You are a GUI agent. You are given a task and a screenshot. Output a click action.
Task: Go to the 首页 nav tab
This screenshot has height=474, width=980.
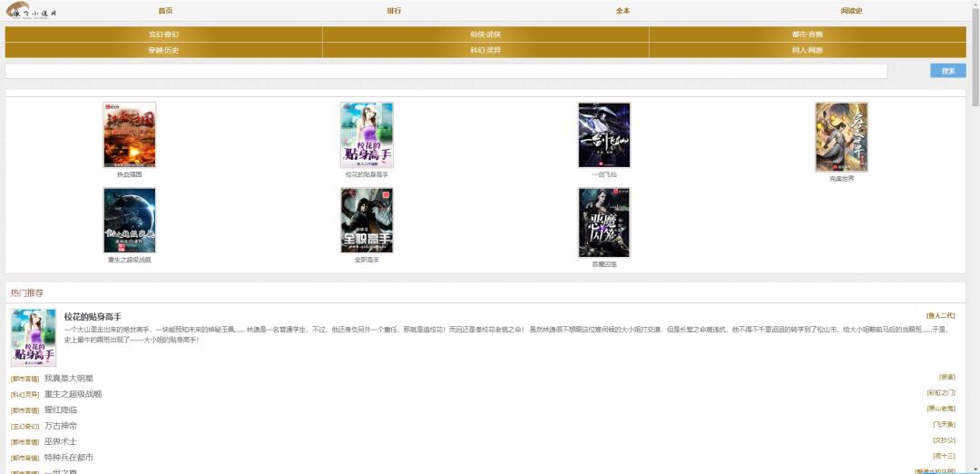point(165,11)
